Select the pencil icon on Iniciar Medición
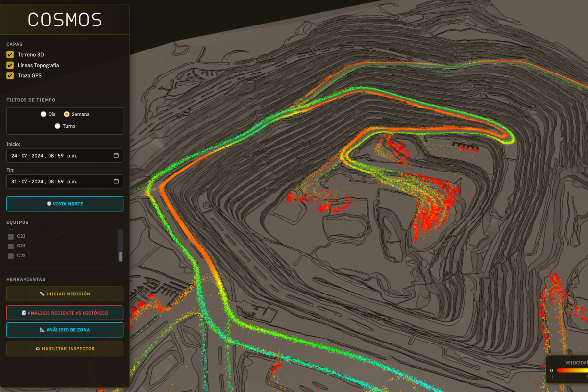 42,294
